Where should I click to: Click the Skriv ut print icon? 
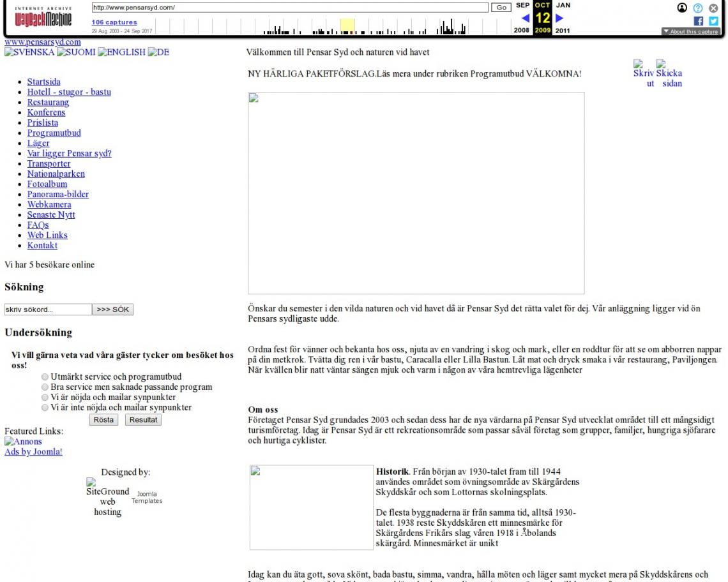point(644,73)
